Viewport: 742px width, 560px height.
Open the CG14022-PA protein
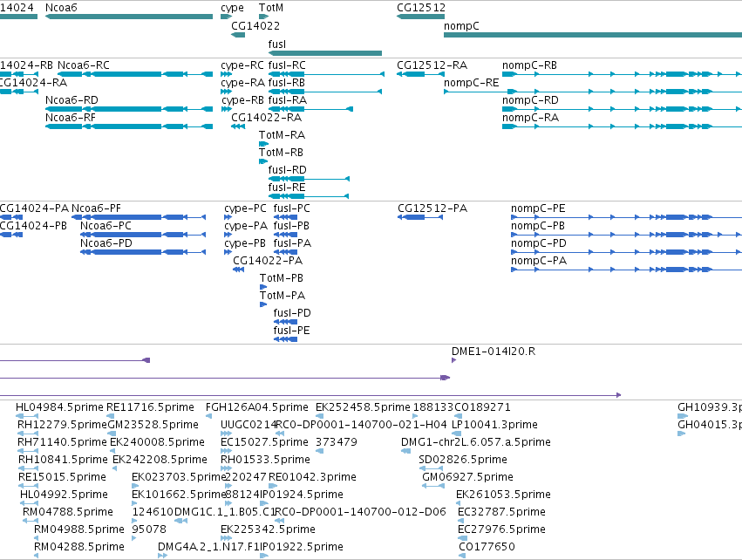coord(268,261)
